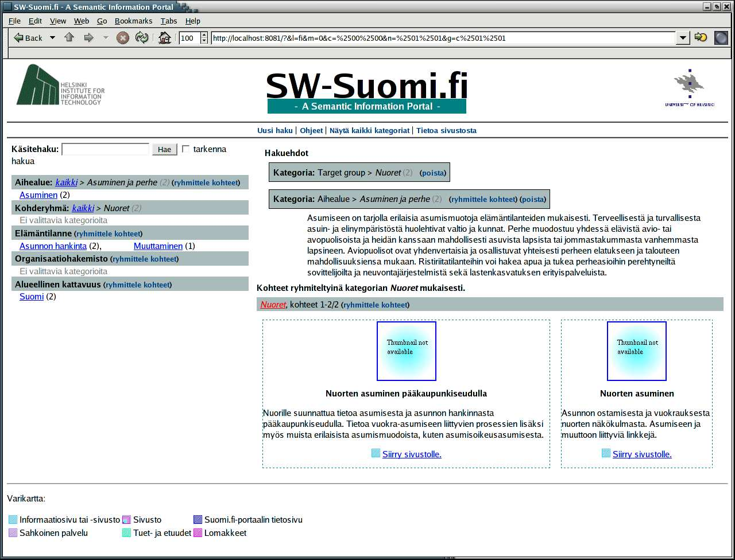
Task: Open the Web menu
Action: tap(82, 21)
